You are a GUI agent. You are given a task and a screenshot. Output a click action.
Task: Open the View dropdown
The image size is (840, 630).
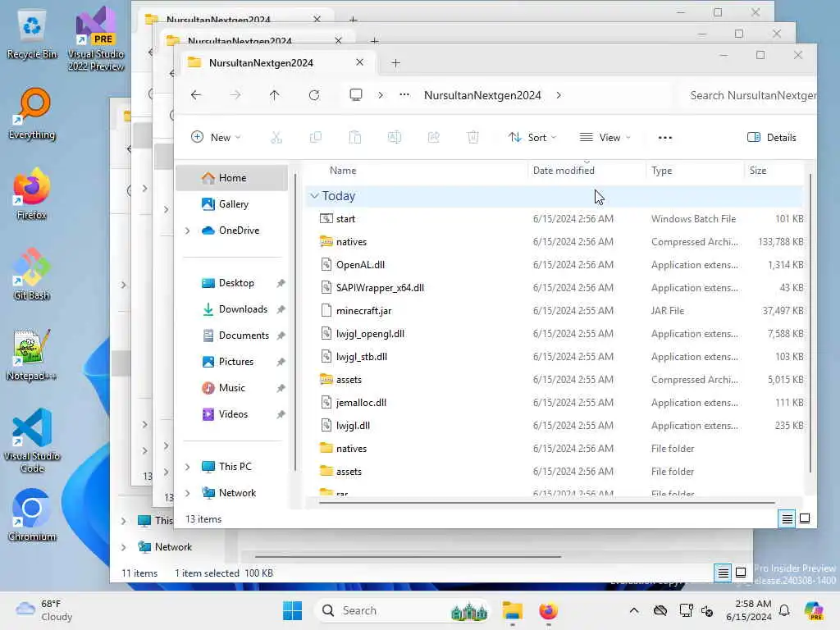point(605,138)
